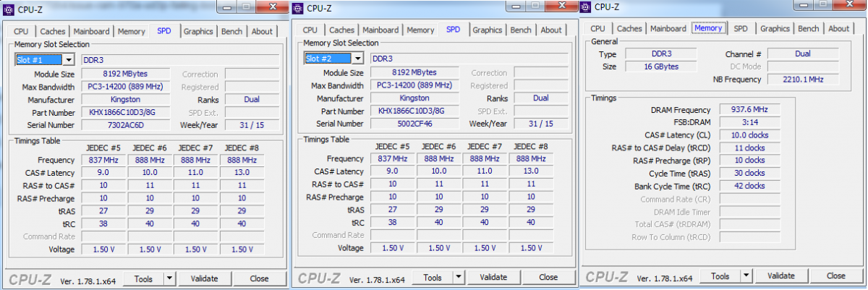Click Validate in the Slot #2 window
This screenshot has width=868, height=290.
(493, 277)
